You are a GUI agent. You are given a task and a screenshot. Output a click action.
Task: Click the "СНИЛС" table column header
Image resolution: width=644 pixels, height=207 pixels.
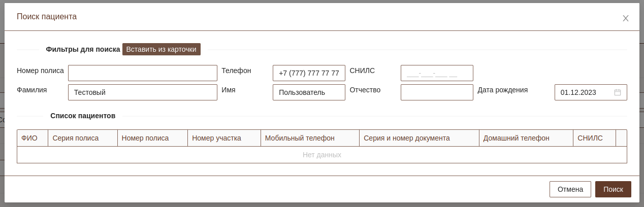(x=590, y=138)
